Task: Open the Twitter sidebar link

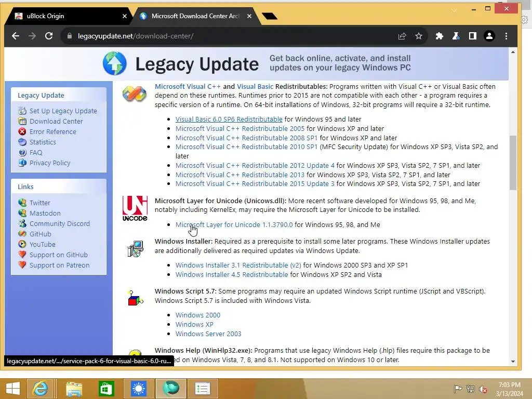Action: point(39,203)
